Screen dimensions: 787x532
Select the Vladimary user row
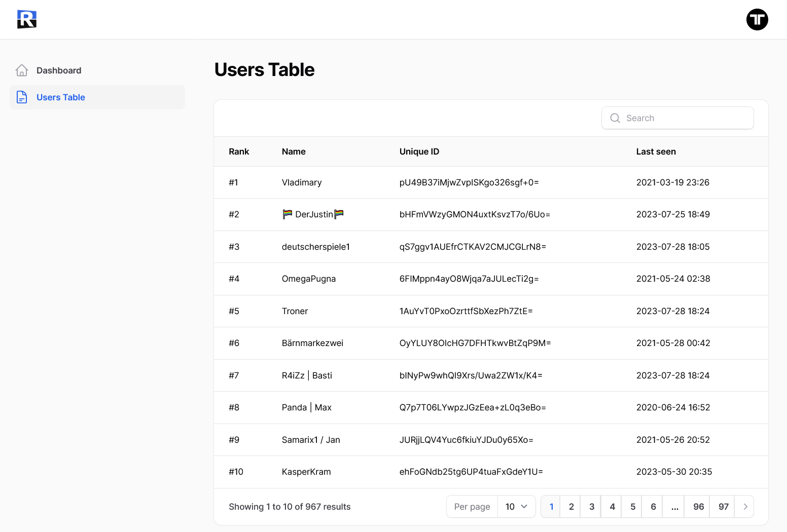coord(302,182)
